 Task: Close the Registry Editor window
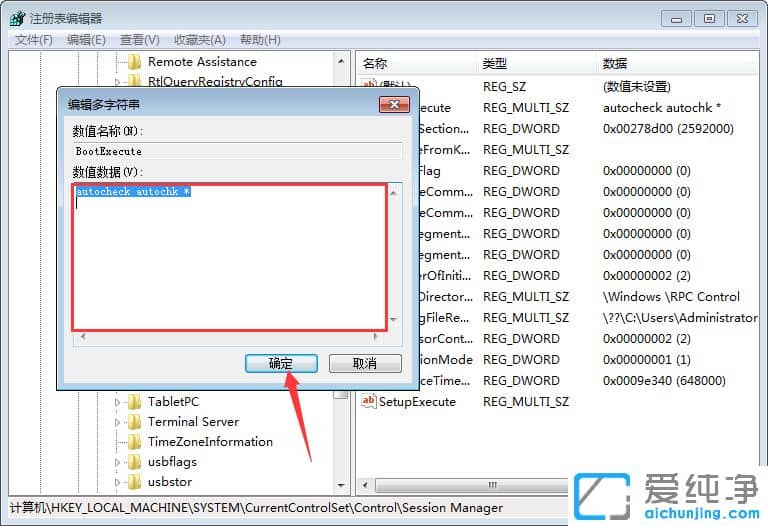point(743,19)
